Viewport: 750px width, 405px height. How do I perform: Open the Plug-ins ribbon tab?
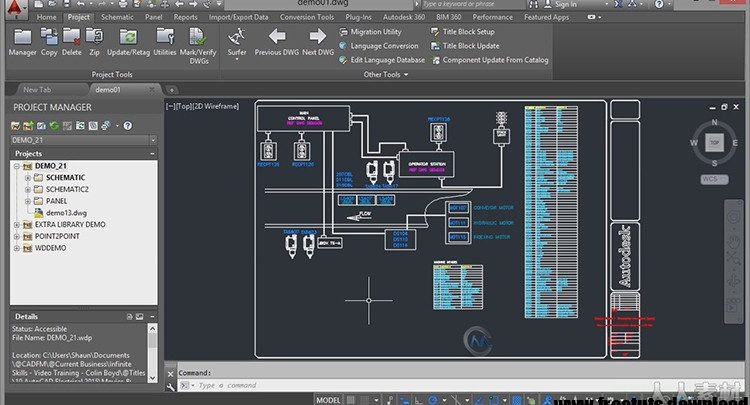tap(358, 17)
